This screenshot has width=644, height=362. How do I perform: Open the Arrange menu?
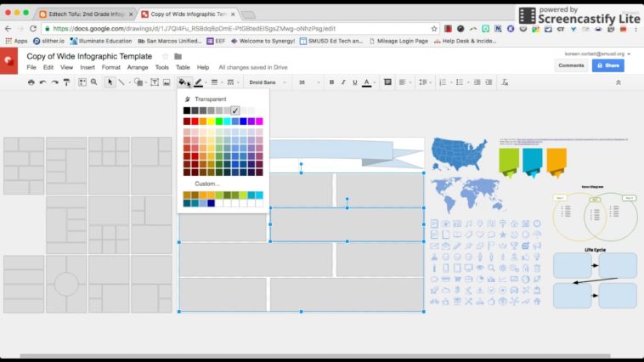[138, 67]
